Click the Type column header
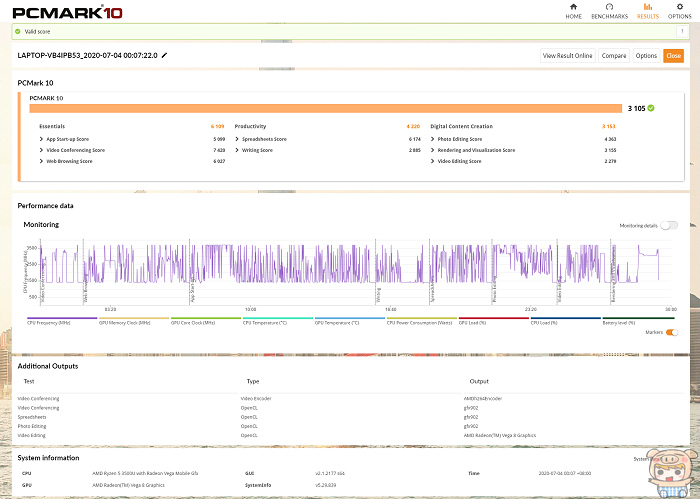 point(253,381)
